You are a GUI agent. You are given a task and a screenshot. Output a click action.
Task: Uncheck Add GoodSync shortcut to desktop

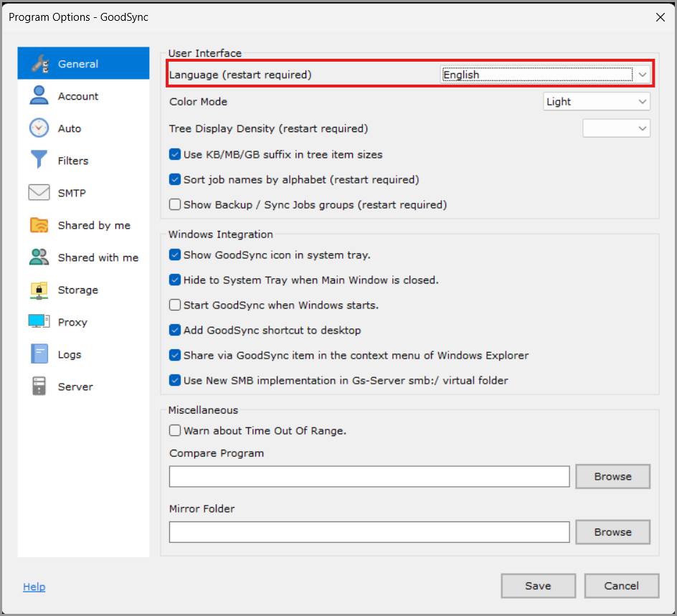tap(175, 331)
